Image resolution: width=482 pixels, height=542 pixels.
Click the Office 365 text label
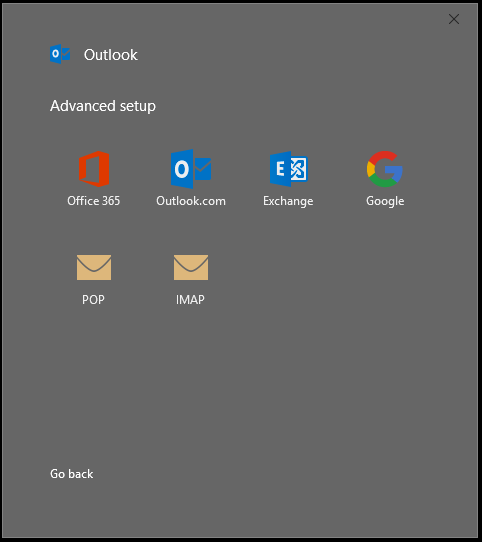[x=94, y=201]
